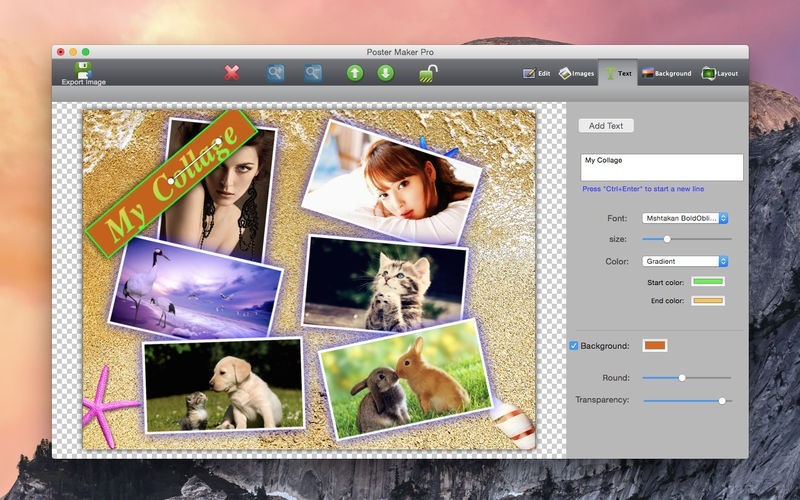Click the zoom out magnifier icon

point(313,72)
